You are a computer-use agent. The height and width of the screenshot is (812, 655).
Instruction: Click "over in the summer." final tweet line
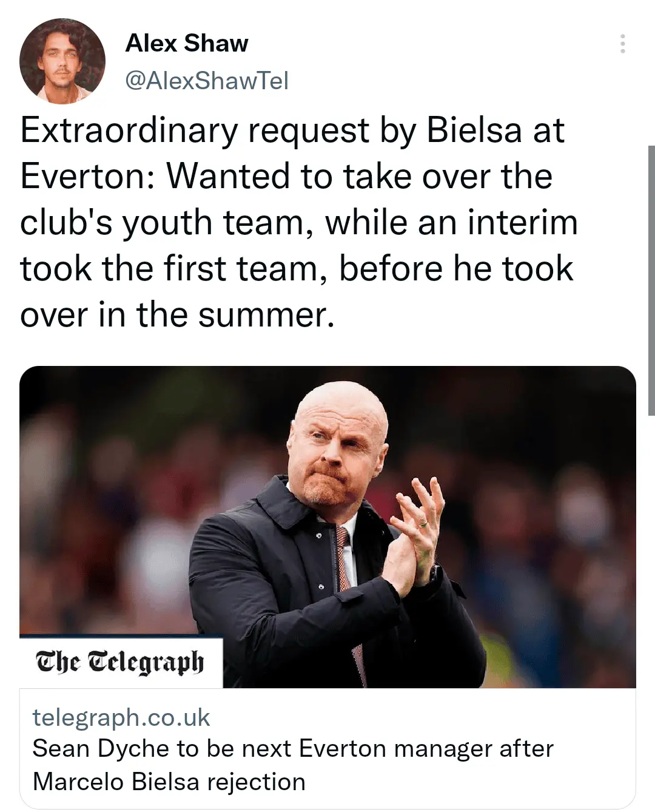pyautogui.click(x=177, y=315)
